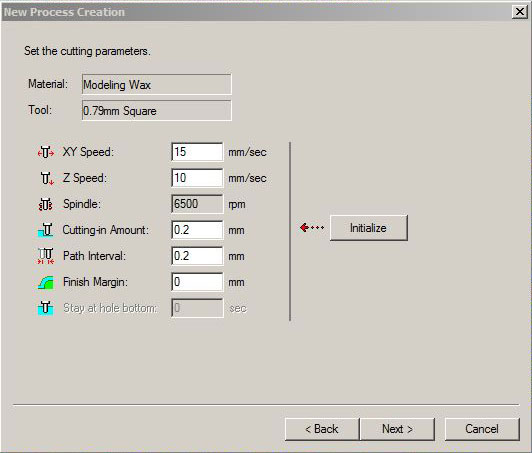Click the Cutting-in Amount label
This screenshot has width=532, height=453.
click(x=106, y=230)
